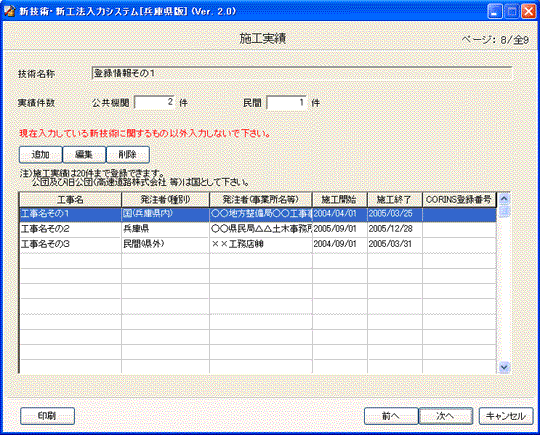The width and height of the screenshot is (540, 435).
Task: Click the ○○地方整備局 orderer cell
Action: (261, 214)
